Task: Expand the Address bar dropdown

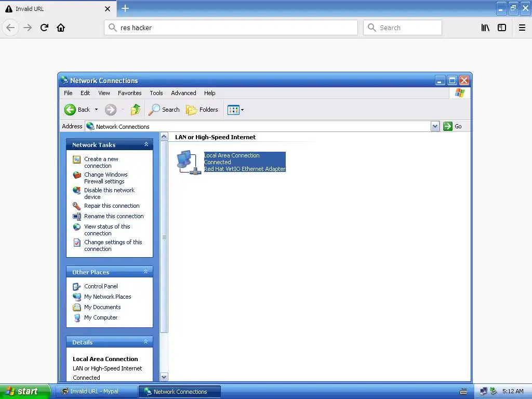Action: [x=435, y=127]
